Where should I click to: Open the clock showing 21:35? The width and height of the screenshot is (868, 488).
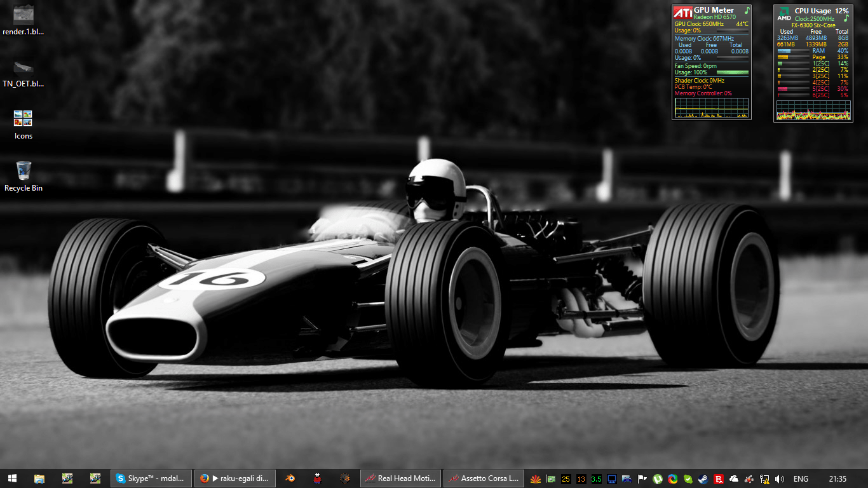(x=838, y=479)
